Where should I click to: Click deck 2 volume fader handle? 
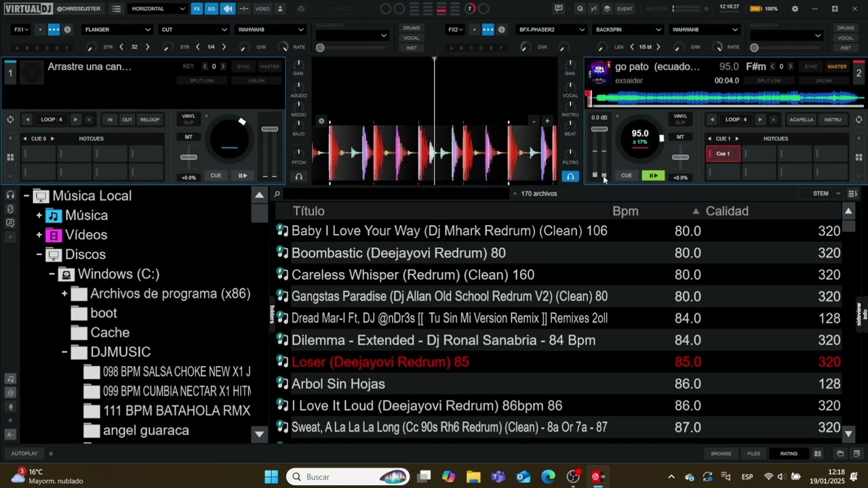pyautogui.click(x=599, y=129)
